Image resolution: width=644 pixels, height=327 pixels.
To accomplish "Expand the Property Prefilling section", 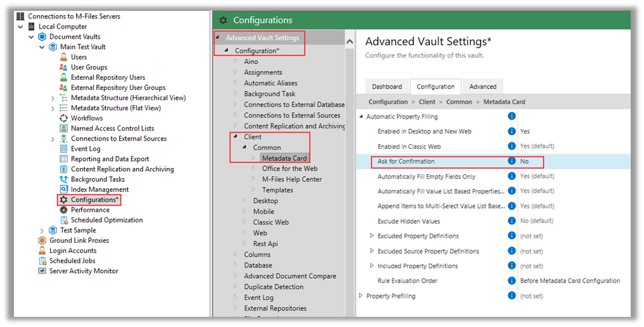I will pos(360,296).
